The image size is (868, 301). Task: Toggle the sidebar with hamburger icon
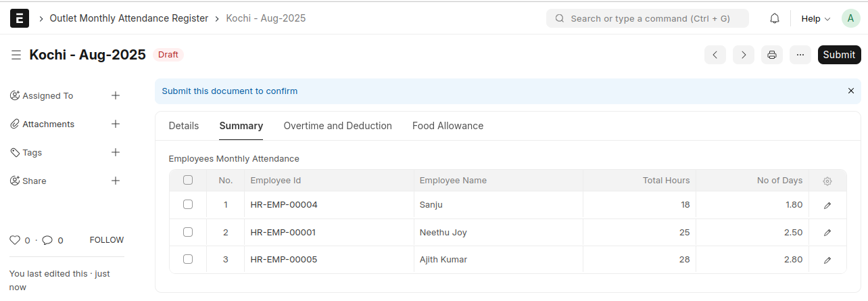(x=16, y=55)
